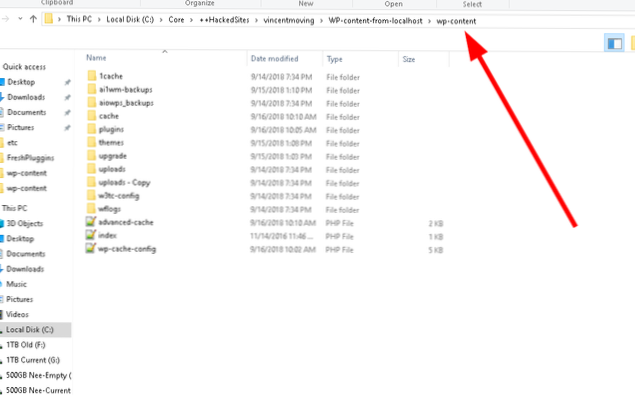
Task: Open Desktop under Quick access
Action: click(21, 82)
